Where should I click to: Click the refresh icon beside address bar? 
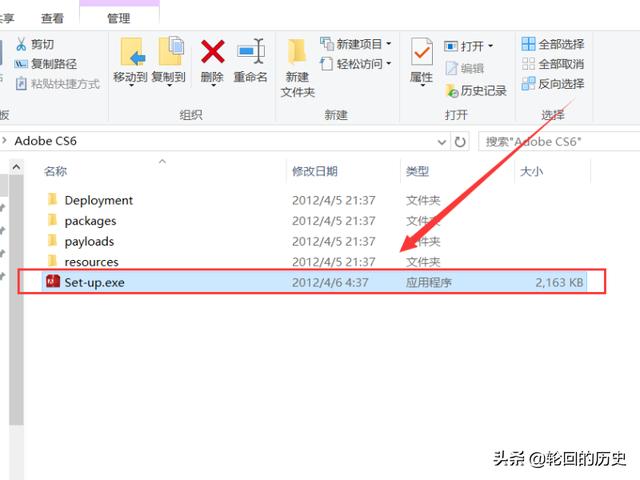coord(460,142)
